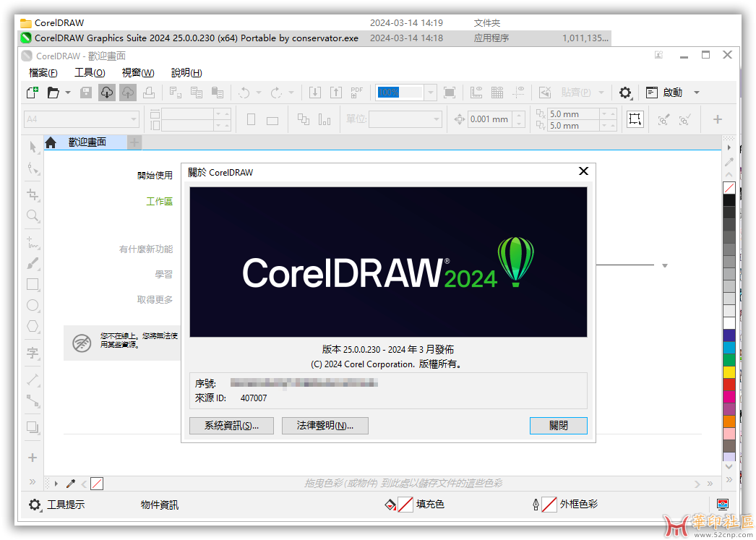The height and width of the screenshot is (540, 756).
Task: Open the 視窗(W) menu
Action: coord(138,73)
